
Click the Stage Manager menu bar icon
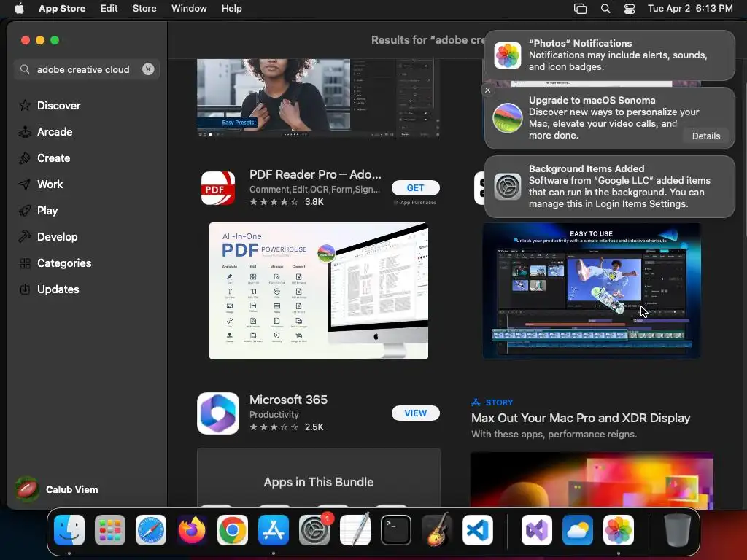point(580,8)
